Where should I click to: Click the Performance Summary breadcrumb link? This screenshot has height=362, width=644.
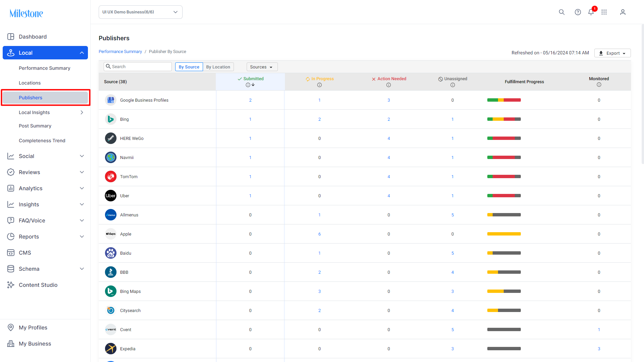tap(120, 52)
